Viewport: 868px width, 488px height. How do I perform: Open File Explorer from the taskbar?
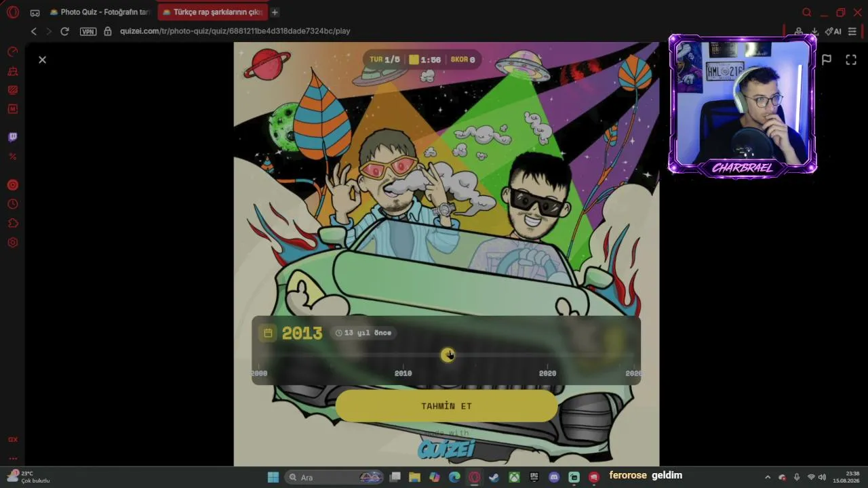[414, 477]
